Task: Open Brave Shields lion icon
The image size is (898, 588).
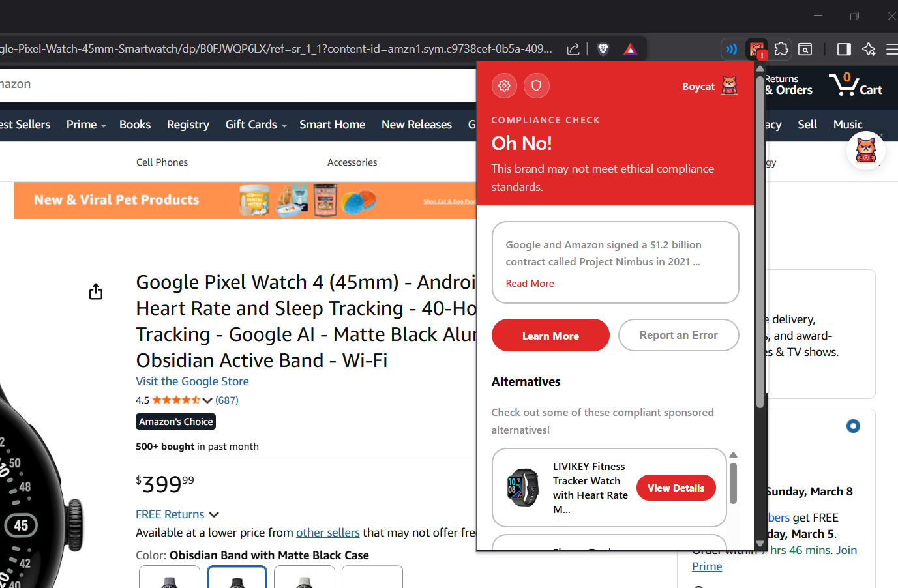Action: (603, 49)
